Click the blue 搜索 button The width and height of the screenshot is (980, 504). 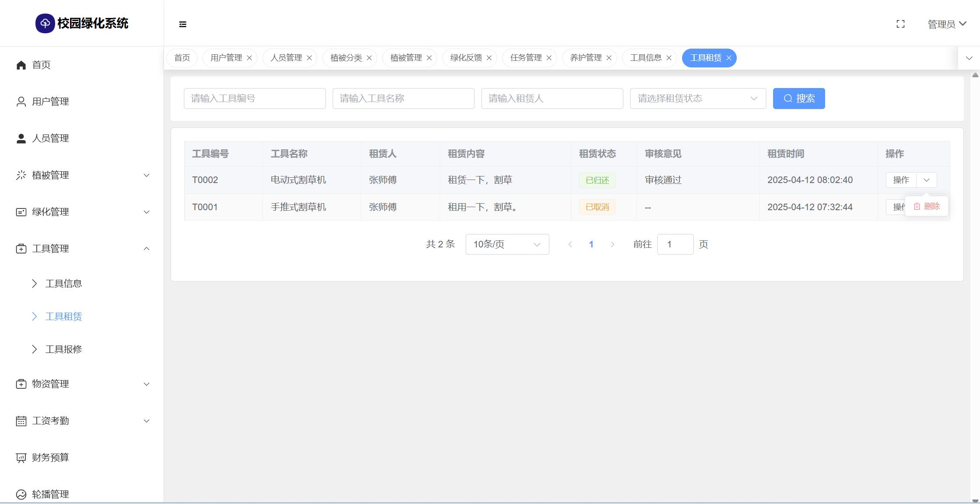click(x=798, y=99)
